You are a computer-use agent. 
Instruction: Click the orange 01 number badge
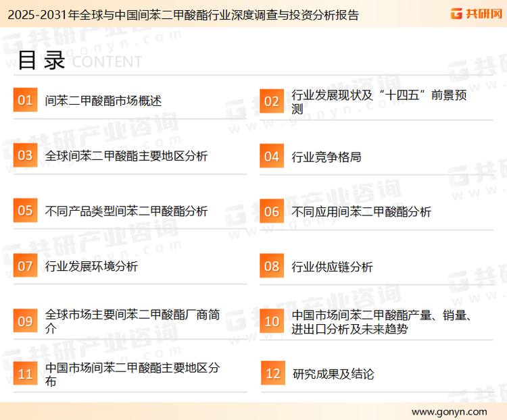pyautogui.click(x=25, y=100)
